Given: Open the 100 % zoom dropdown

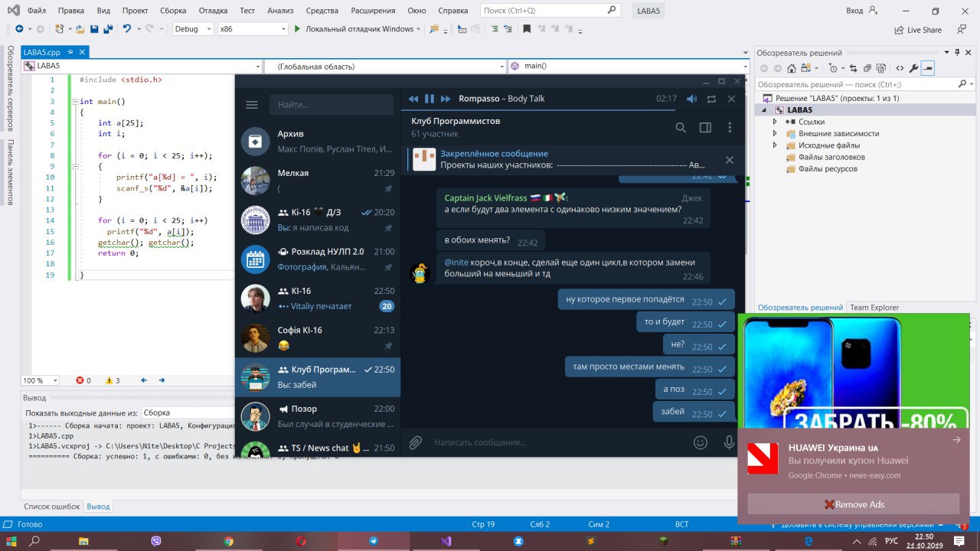Looking at the screenshot, I should 41,380.
